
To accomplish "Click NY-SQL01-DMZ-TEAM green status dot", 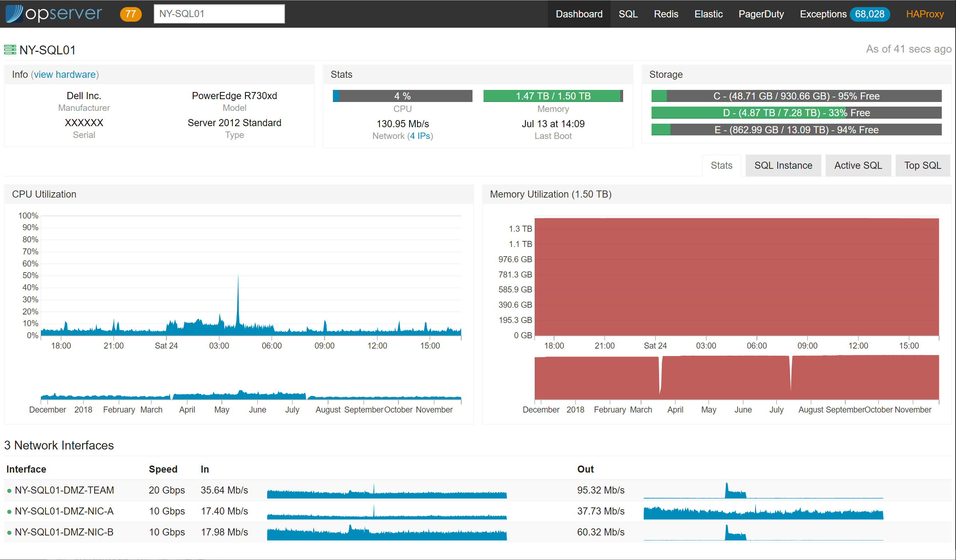I will coord(9,491).
